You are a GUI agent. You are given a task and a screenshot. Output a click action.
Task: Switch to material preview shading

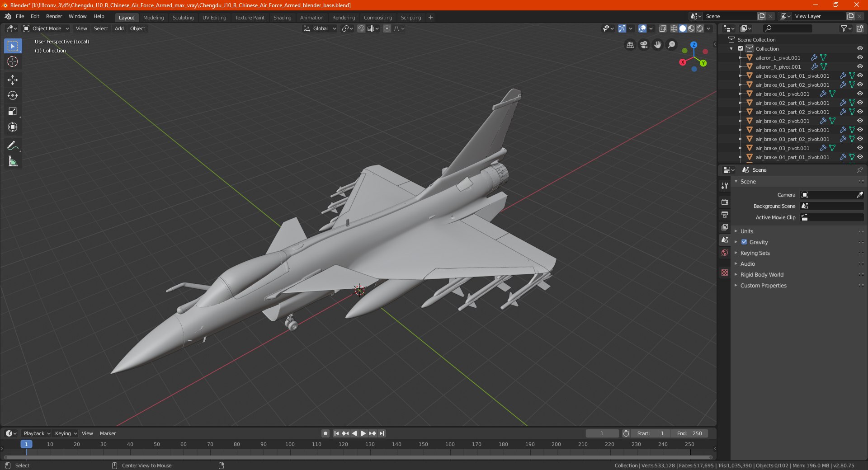pyautogui.click(x=691, y=28)
